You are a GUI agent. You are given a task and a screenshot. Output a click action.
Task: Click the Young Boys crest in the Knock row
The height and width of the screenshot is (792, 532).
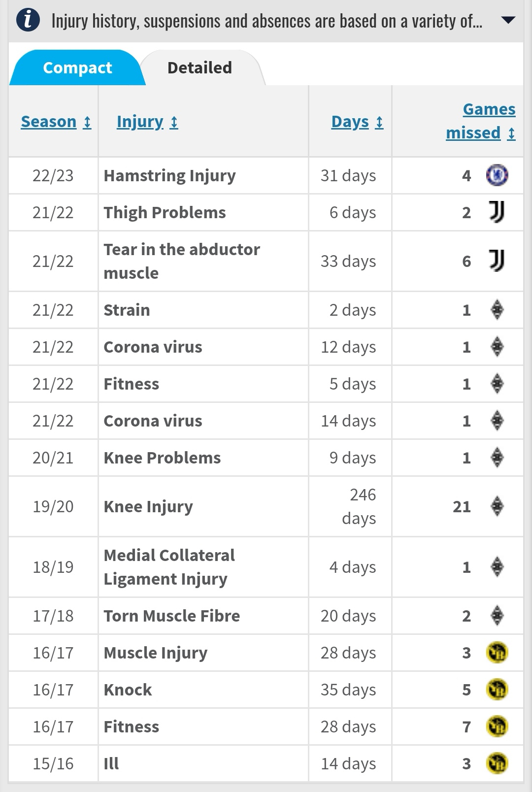coord(497,690)
